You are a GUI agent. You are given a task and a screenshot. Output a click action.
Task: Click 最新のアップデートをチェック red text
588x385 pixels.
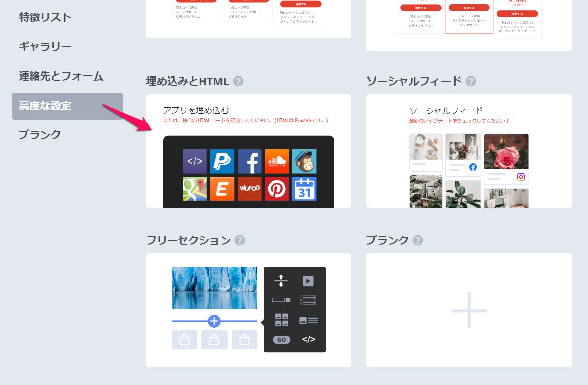(x=459, y=121)
